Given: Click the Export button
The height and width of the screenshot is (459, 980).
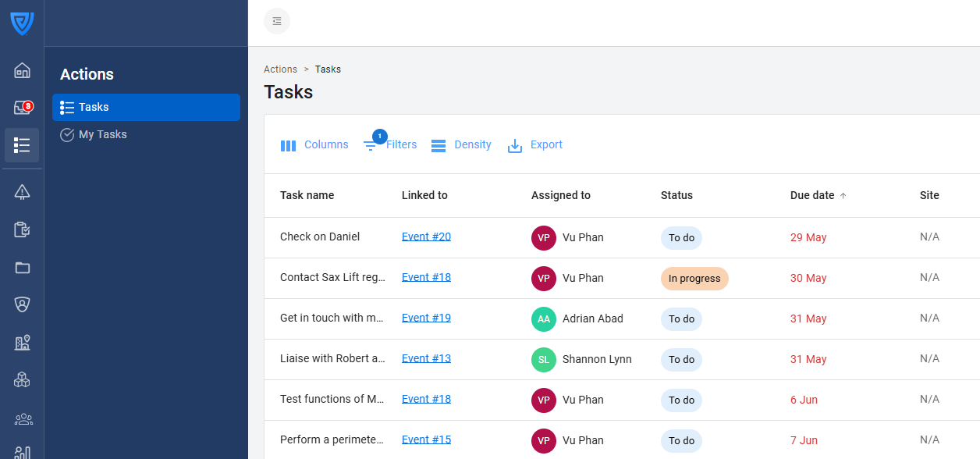Looking at the screenshot, I should (535, 145).
